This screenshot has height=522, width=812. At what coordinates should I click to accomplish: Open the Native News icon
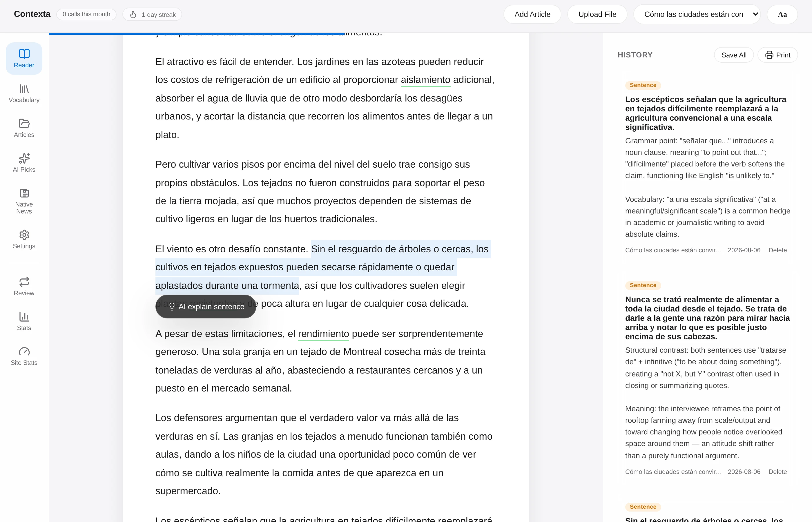24,193
